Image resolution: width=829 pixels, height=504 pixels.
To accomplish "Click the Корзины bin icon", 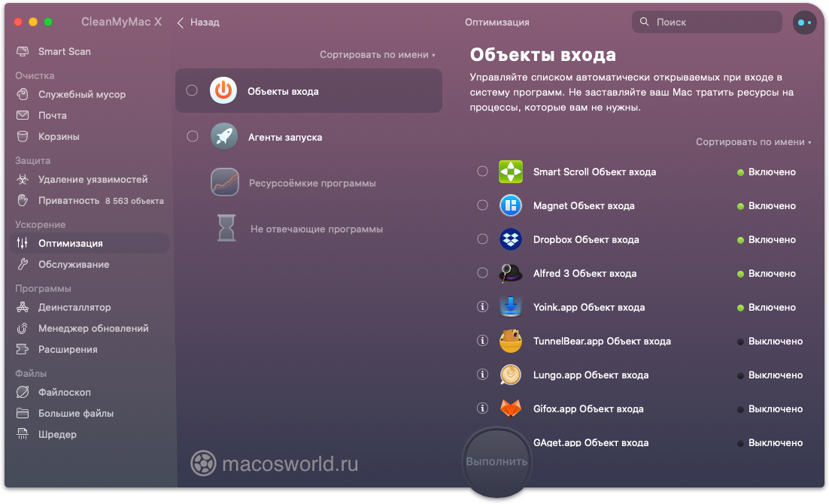I will pos(23,136).
